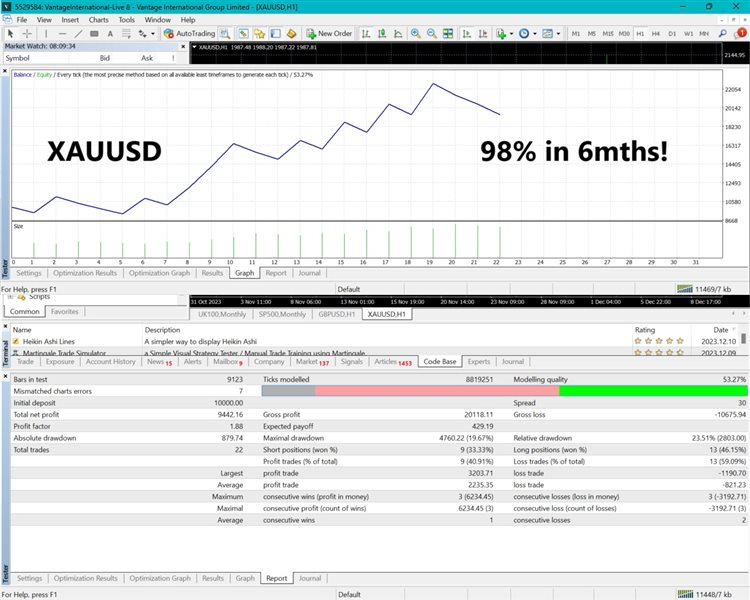Click Scripts item in Navigator tree
Image resolution: width=750 pixels, height=600 pixels.
39,297
